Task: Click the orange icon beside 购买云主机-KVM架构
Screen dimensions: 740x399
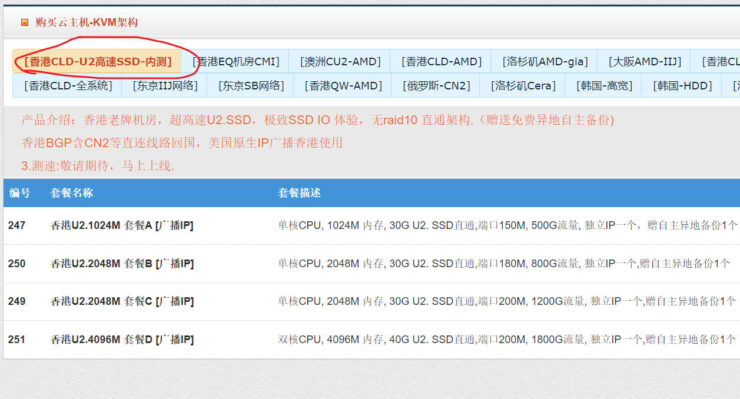Action: (25, 22)
